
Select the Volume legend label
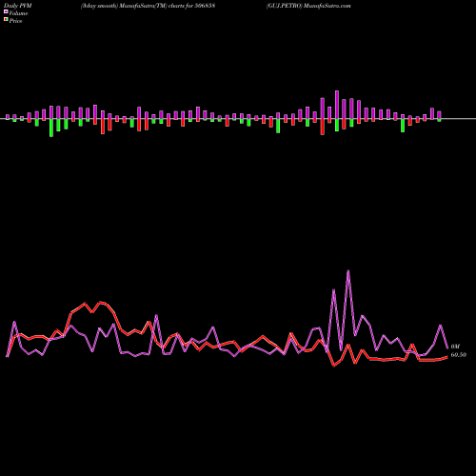point(18,13)
